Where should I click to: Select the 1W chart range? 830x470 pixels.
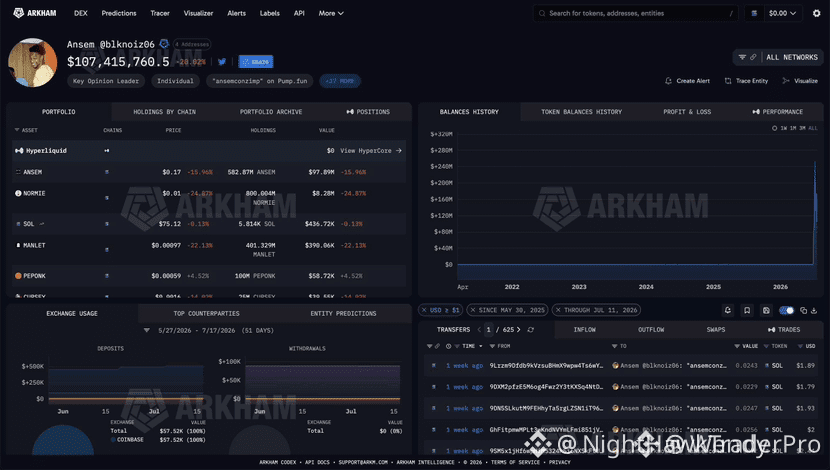pos(784,128)
